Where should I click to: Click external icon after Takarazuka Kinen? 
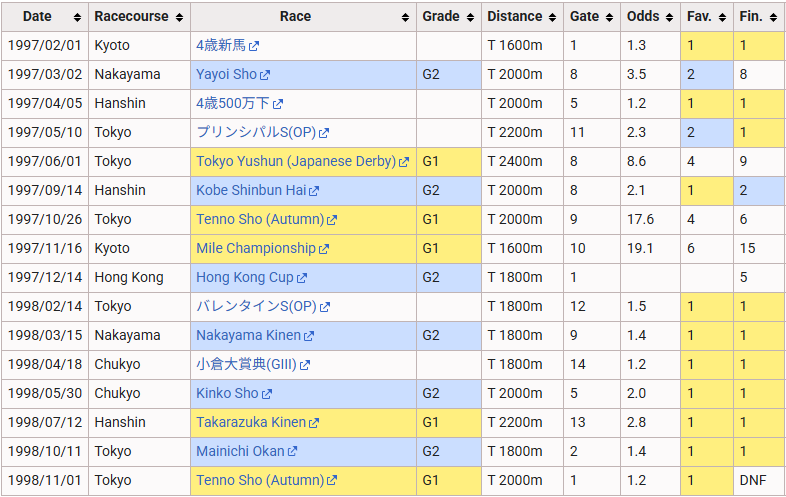pyautogui.click(x=314, y=423)
